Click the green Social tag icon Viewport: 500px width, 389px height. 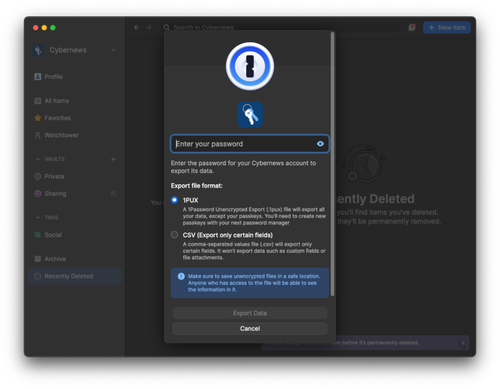[38, 235]
